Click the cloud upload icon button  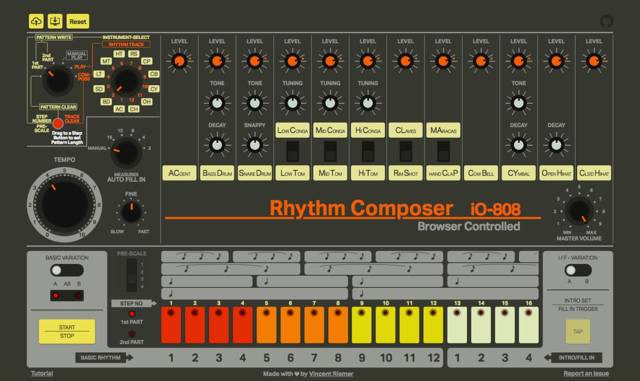(x=36, y=21)
